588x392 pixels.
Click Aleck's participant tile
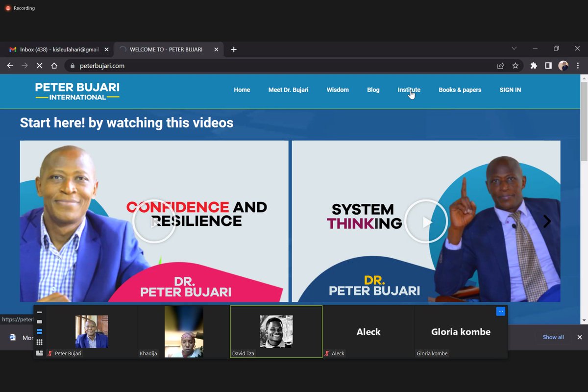[368, 332]
